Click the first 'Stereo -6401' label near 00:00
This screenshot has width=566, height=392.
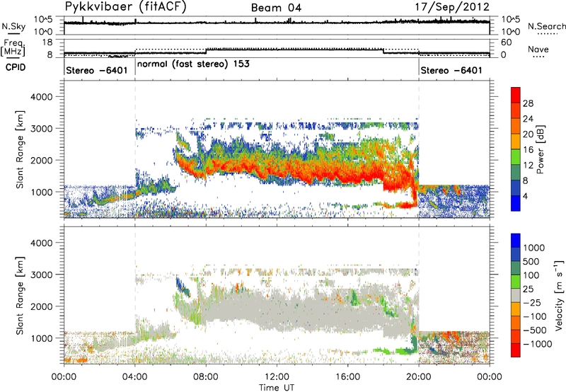[x=97, y=70]
